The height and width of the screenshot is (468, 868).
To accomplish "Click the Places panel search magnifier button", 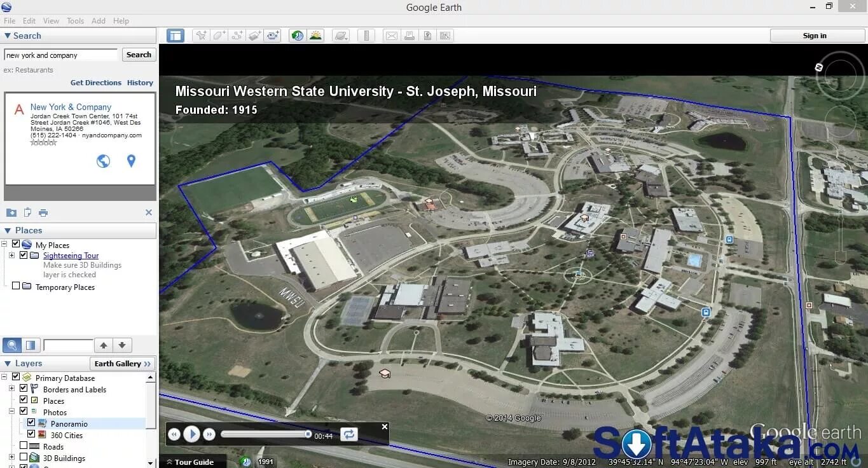I will tap(11, 345).
